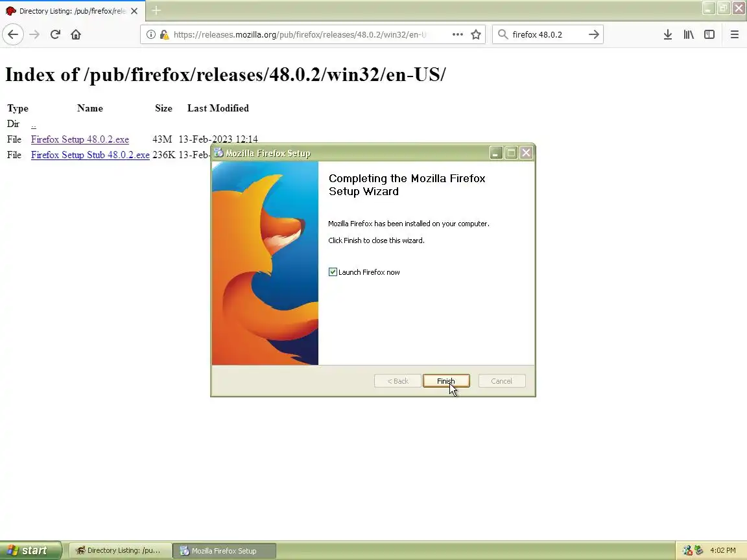The width and height of the screenshot is (747, 560).
Task: Open the Library icon in toolbar
Action: (689, 34)
